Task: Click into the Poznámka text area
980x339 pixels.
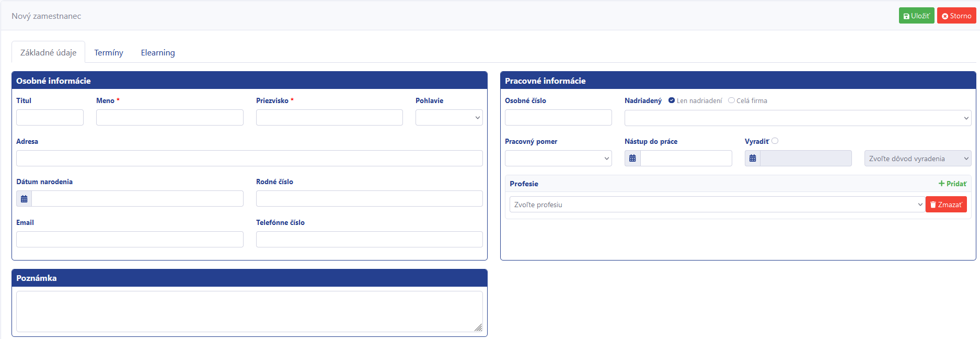Action: pos(249,312)
